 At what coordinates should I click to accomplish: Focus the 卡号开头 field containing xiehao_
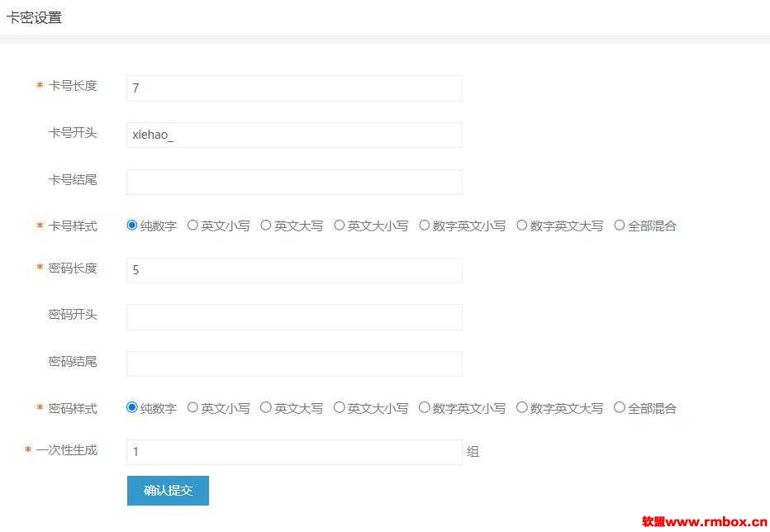(294, 135)
